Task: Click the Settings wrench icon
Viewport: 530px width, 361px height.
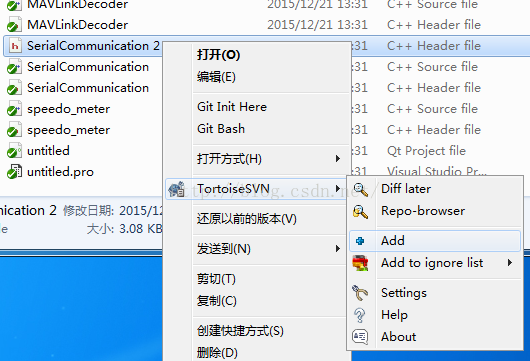Action: point(360,293)
